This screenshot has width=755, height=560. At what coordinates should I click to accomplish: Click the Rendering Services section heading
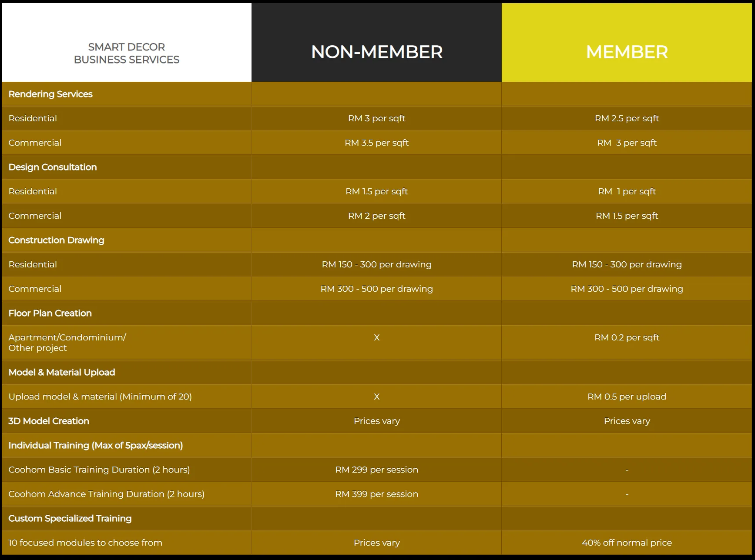pyautogui.click(x=50, y=94)
